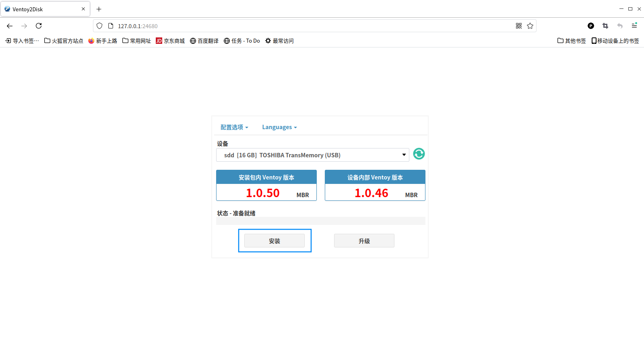Viewport: 644px width, 344px height.
Task: Click the 安装 install button
Action: click(275, 241)
